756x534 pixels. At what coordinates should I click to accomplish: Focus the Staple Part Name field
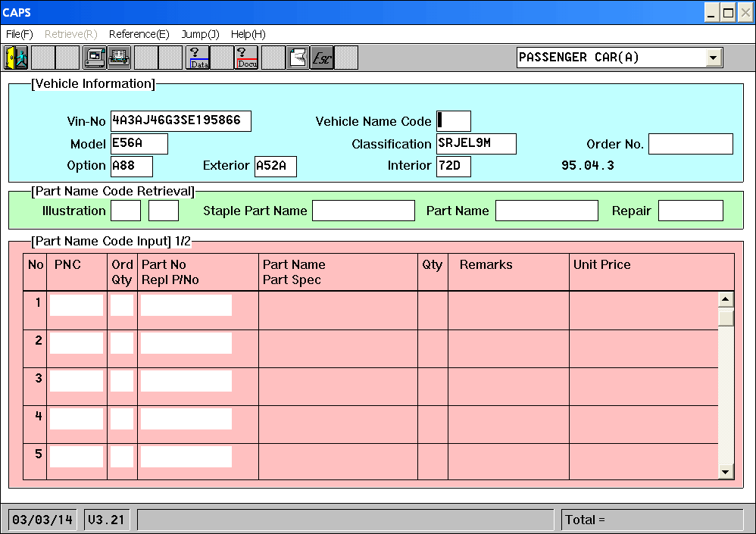point(364,211)
